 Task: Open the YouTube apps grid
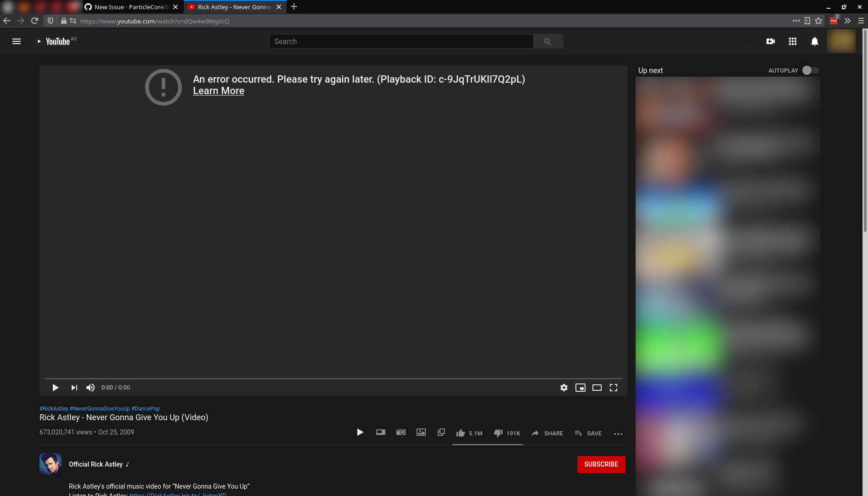click(x=792, y=41)
